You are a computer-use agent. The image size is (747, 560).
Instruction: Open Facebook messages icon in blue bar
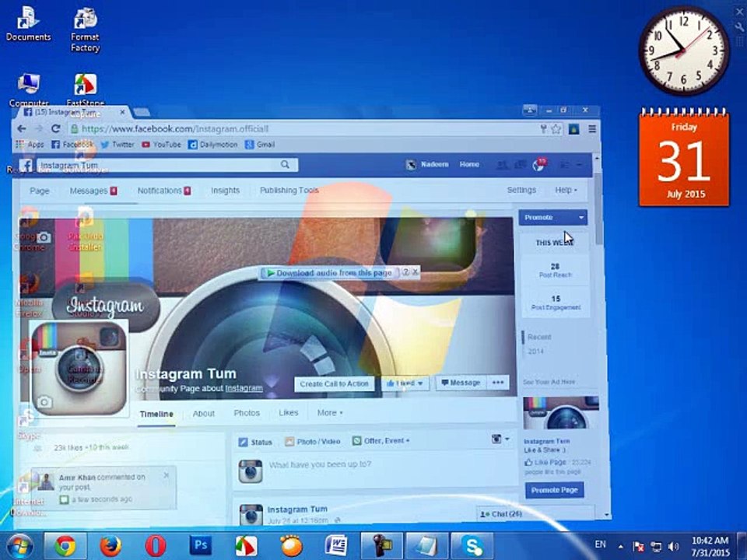(x=521, y=165)
